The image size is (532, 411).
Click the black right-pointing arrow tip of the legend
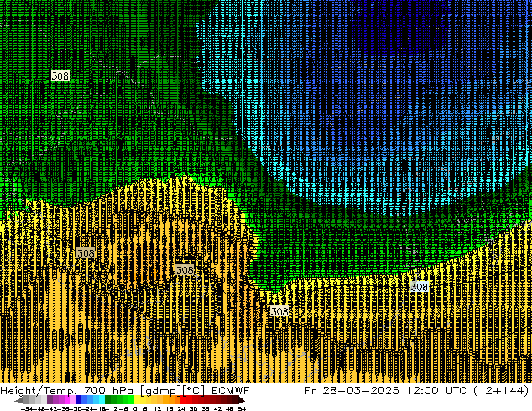tap(243, 400)
